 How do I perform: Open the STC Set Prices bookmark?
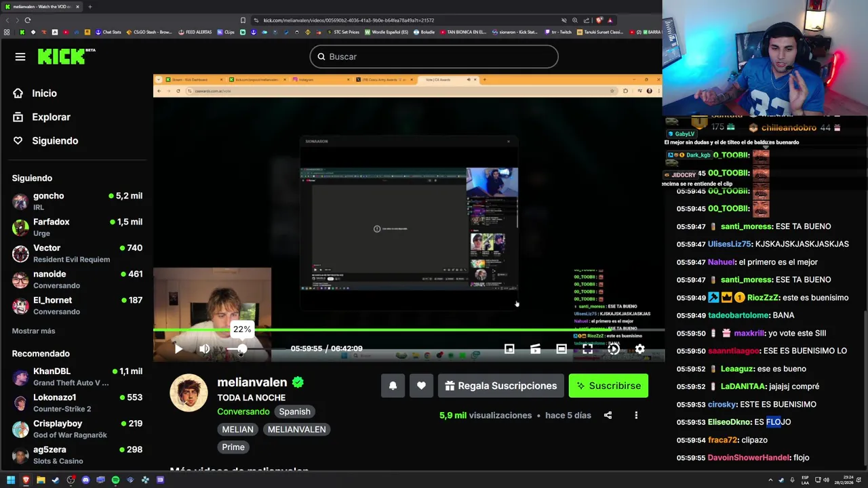[343, 32]
